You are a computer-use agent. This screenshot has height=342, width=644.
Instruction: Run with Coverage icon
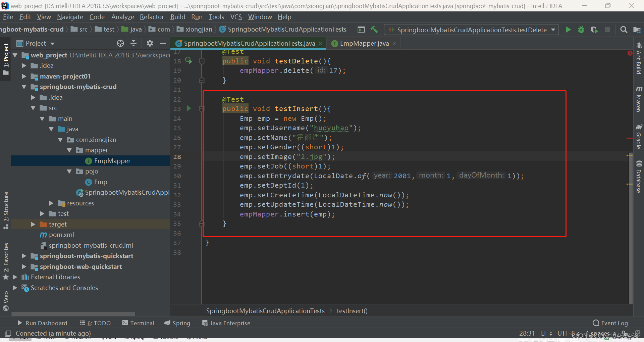(594, 30)
